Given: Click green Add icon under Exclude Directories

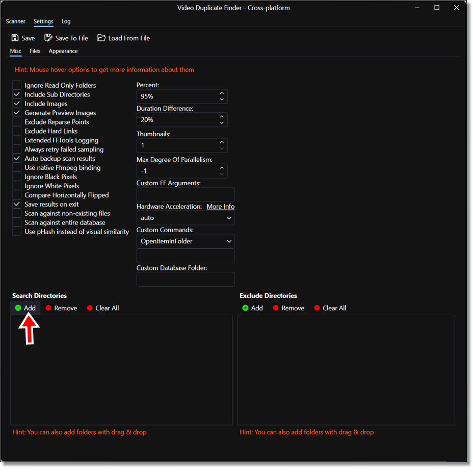Looking at the screenshot, I should [x=245, y=308].
